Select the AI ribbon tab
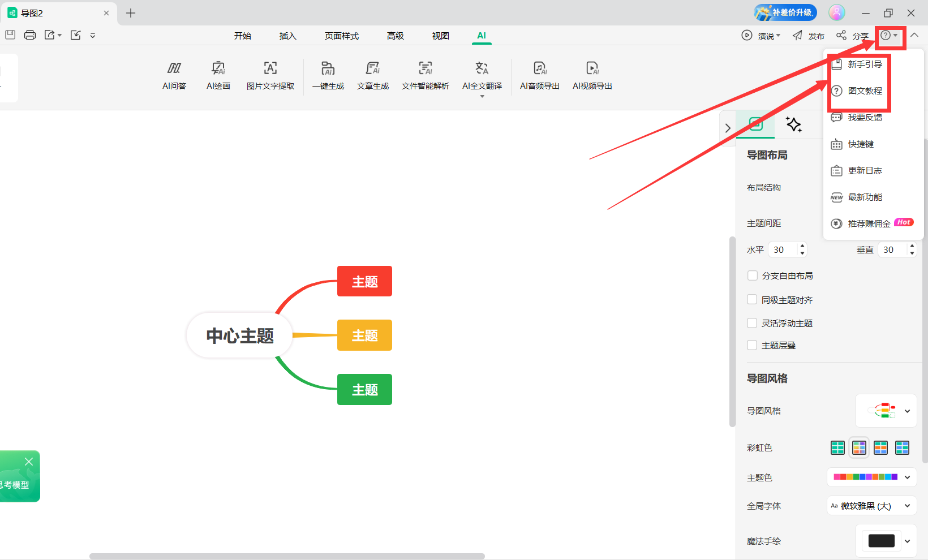 482,36
